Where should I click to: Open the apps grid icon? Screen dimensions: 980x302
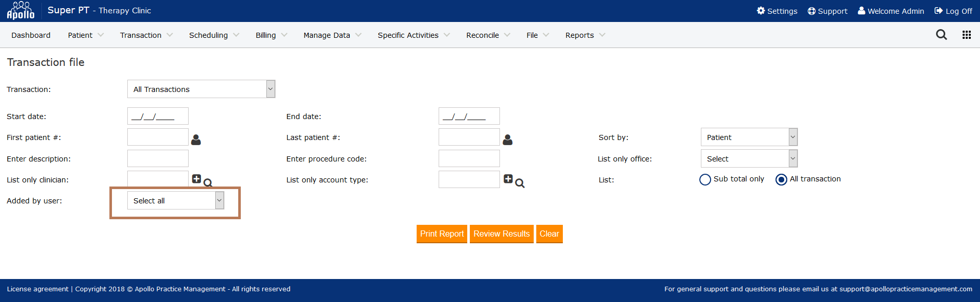[x=966, y=35]
